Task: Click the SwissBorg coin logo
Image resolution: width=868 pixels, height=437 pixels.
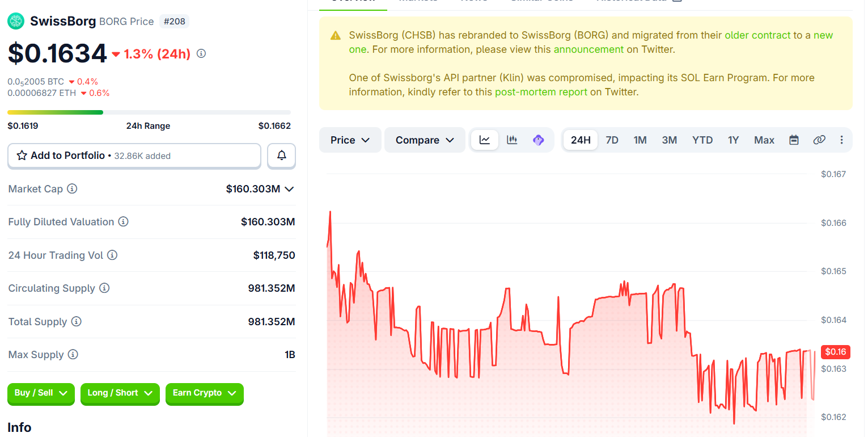Action: tap(16, 22)
